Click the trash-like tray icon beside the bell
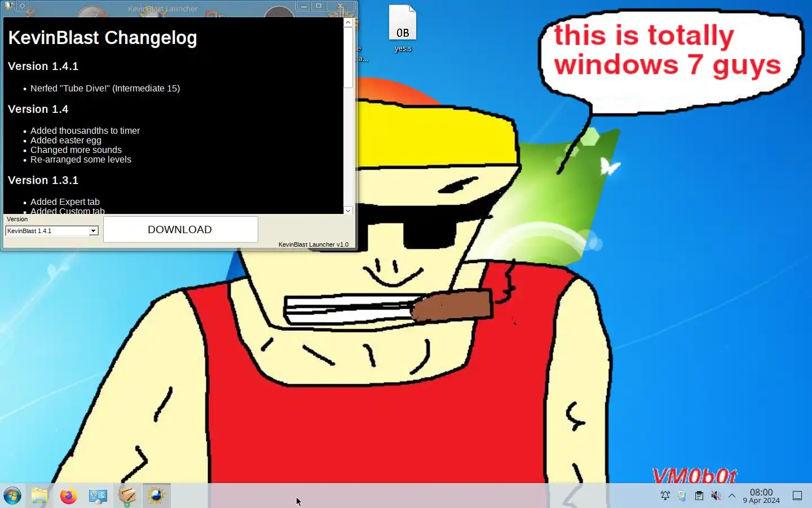This screenshot has width=812, height=508. pos(682,496)
